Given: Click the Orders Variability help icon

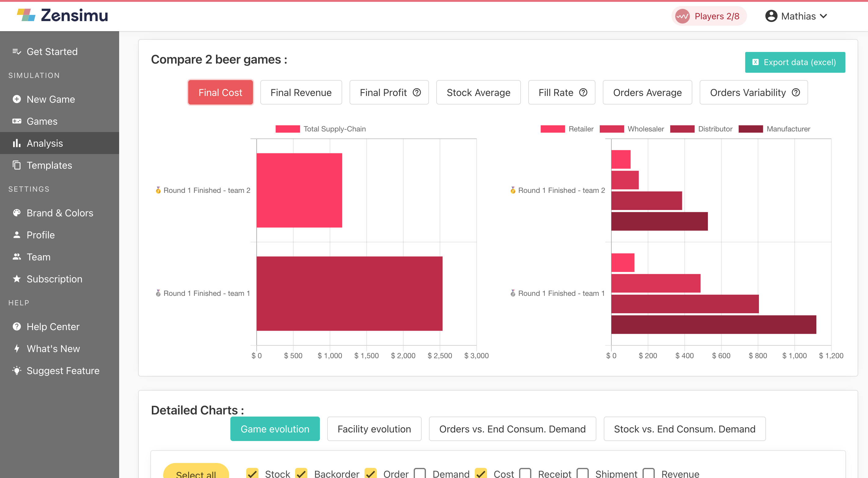Looking at the screenshot, I should pos(796,92).
